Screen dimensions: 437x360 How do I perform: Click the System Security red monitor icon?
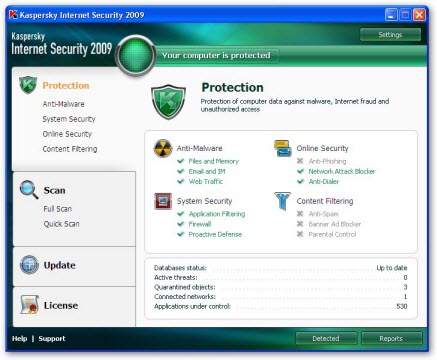[163, 201]
